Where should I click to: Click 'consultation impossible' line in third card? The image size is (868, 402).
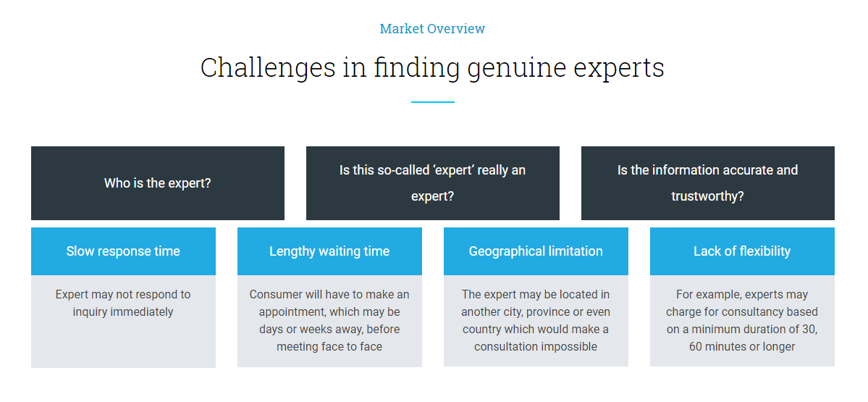pyautogui.click(x=536, y=347)
